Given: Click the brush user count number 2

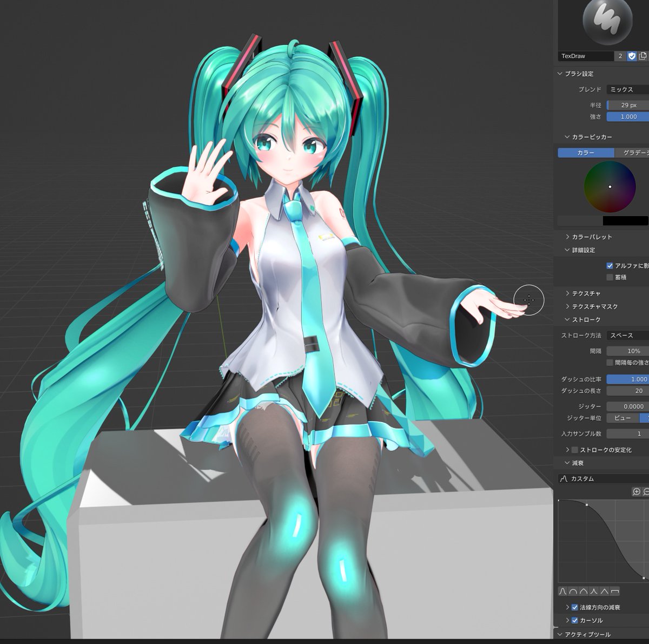Looking at the screenshot, I should [620, 56].
